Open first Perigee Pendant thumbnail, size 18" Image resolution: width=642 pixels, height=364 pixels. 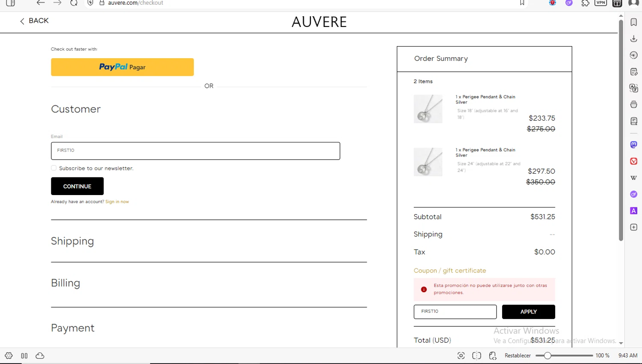(428, 109)
